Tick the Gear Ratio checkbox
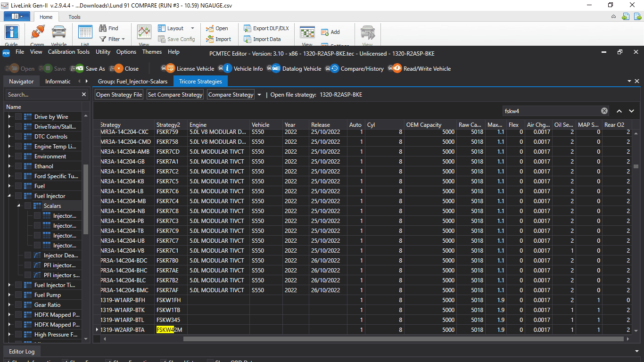This screenshot has height=362, width=644. (18, 305)
